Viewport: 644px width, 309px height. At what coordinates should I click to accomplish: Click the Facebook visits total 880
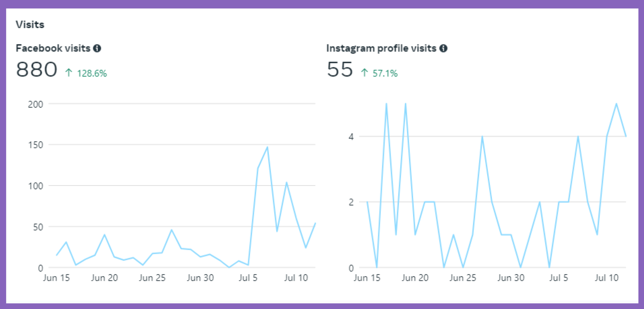coord(37,70)
